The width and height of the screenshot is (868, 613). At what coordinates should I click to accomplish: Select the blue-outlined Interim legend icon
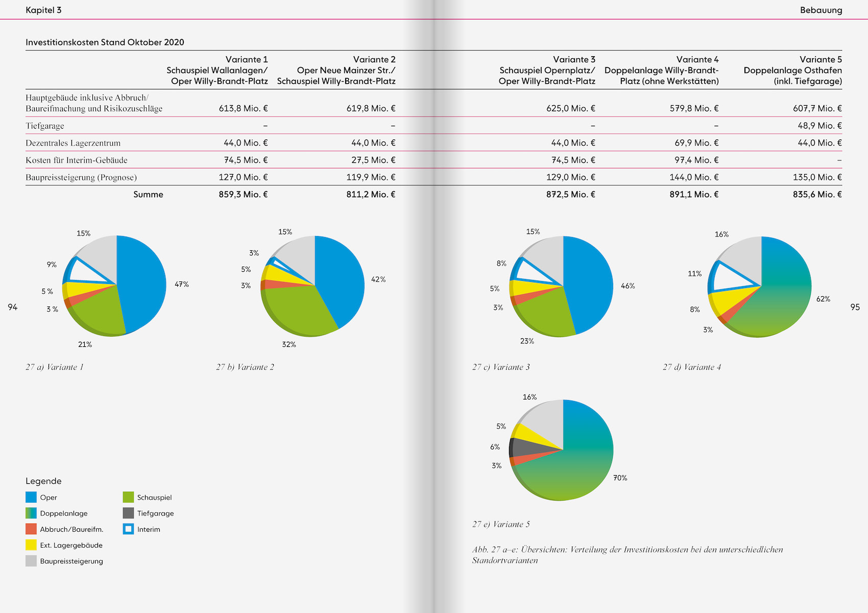click(128, 529)
